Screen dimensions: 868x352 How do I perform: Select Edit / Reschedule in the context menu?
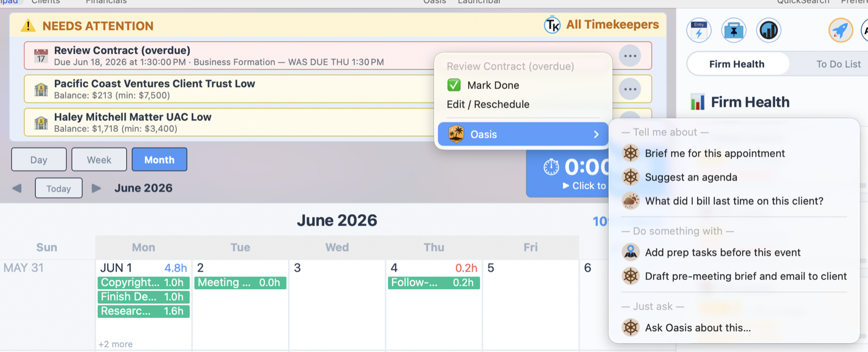tap(488, 104)
